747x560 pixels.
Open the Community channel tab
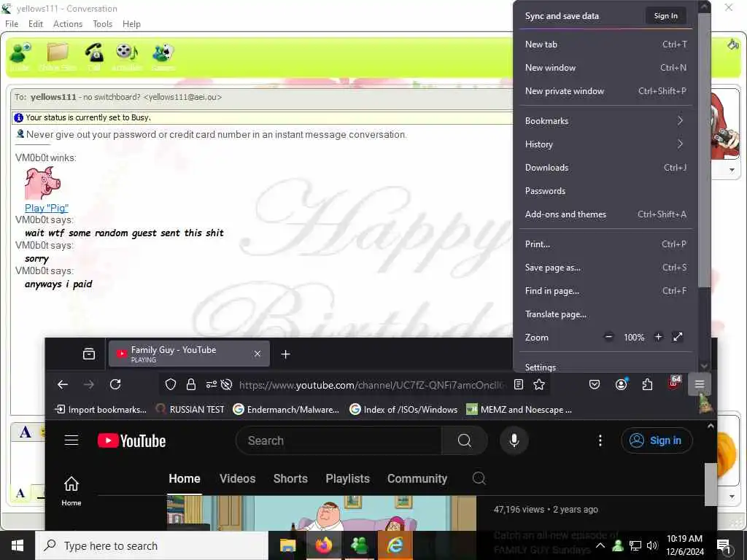(x=417, y=478)
